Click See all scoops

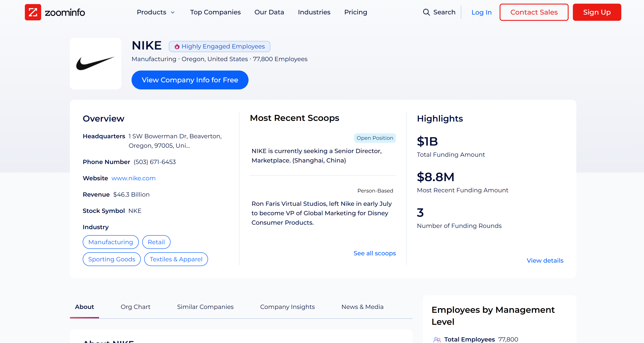[374, 253]
